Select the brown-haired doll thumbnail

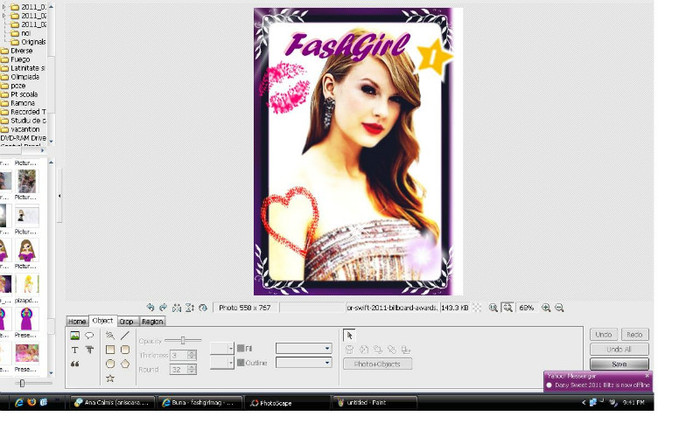[x=27, y=250]
